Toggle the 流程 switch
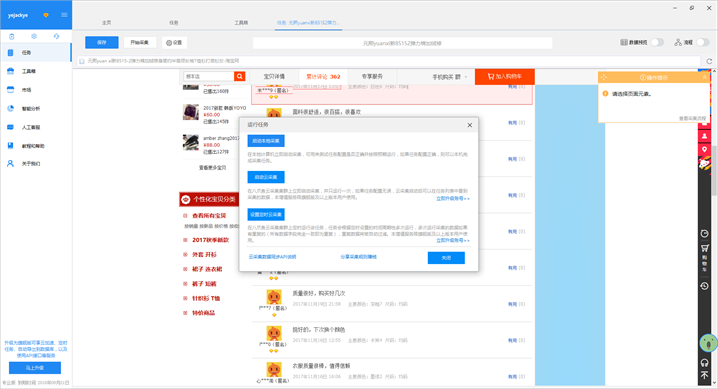 703,42
